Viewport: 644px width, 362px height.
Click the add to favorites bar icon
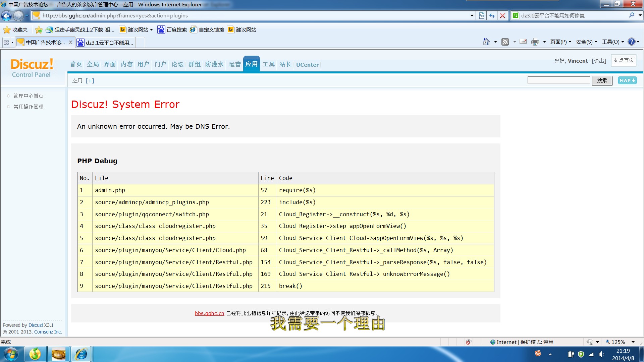(39, 30)
